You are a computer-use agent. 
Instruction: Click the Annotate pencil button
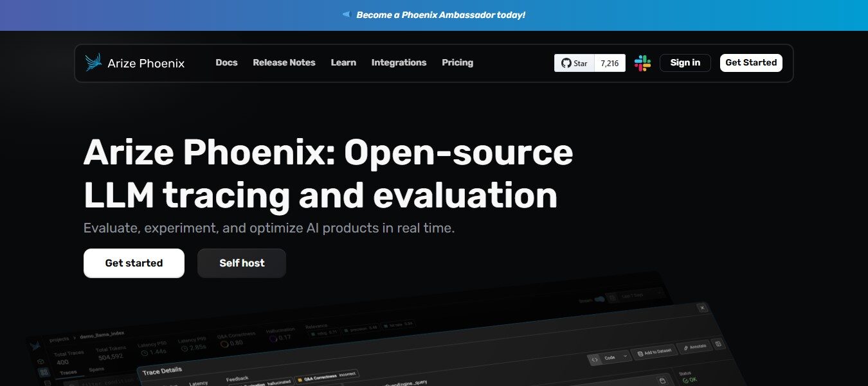(694, 346)
